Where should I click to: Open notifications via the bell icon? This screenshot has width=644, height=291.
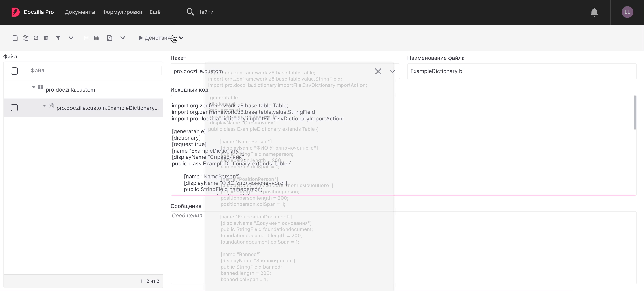coord(594,12)
